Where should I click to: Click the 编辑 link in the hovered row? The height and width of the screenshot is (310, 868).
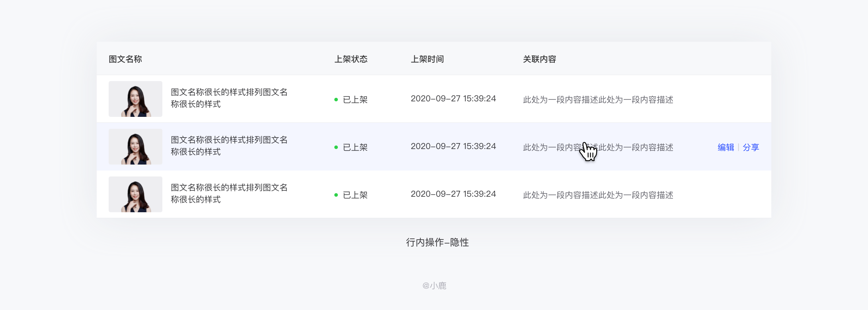click(x=726, y=147)
